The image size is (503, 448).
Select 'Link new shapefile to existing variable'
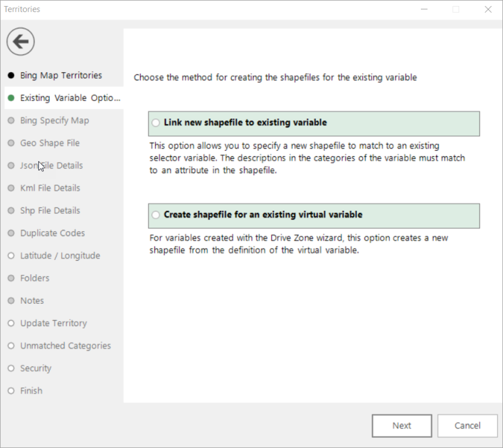tap(157, 123)
